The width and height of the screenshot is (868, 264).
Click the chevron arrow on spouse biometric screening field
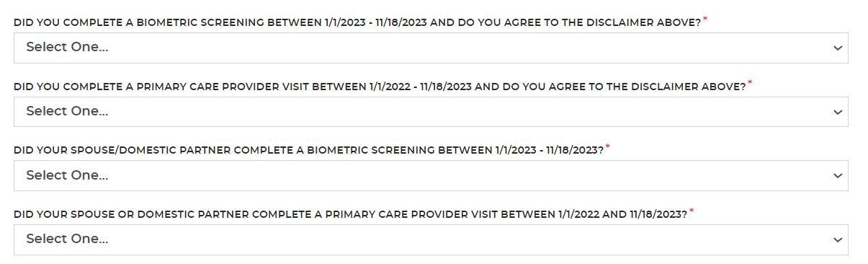(x=837, y=176)
